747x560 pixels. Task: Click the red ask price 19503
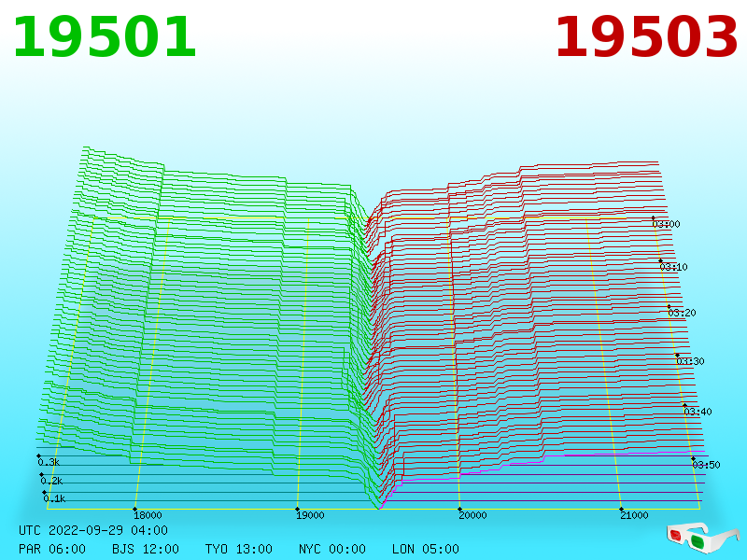click(646, 37)
